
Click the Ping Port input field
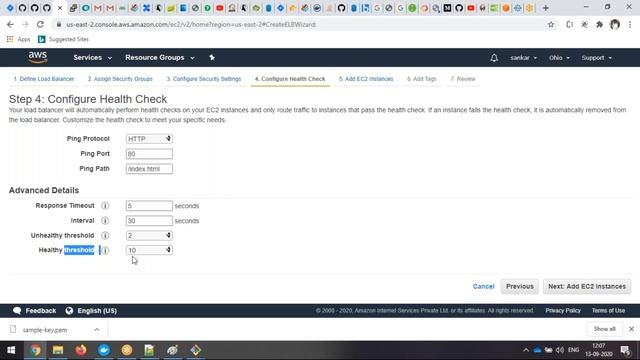[x=149, y=154]
